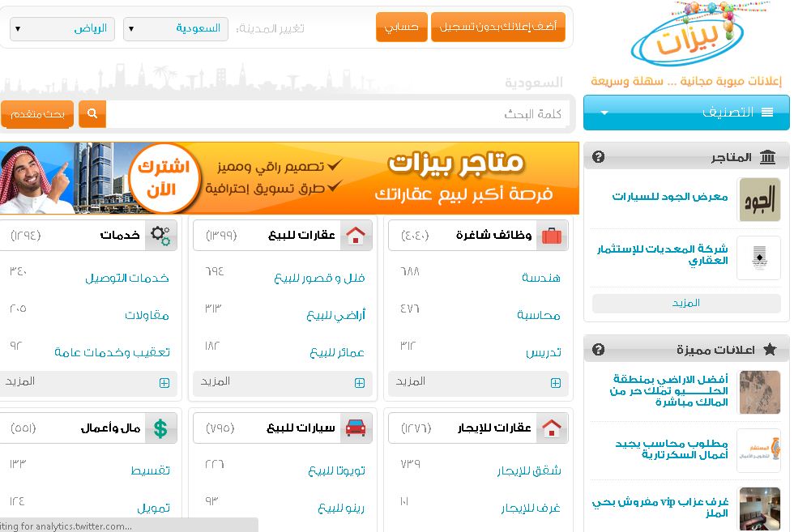The height and width of the screenshot is (532, 794).
Task: Open the تقسيط finance category
Action: 151,470
